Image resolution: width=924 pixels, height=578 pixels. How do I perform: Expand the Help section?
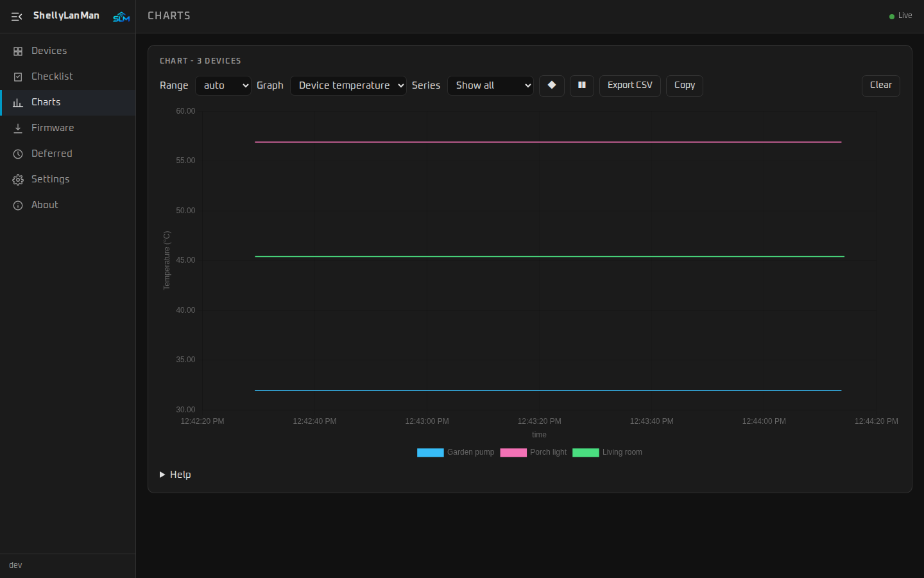(175, 475)
